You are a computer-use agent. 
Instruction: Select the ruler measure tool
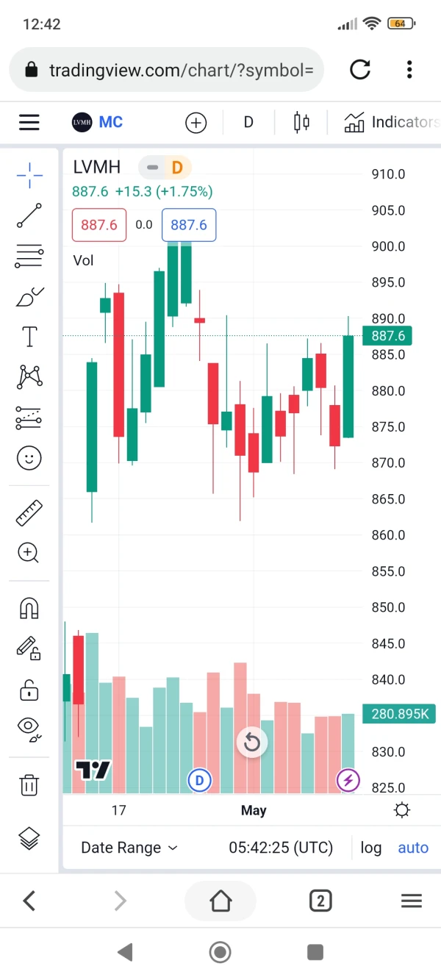[29, 512]
